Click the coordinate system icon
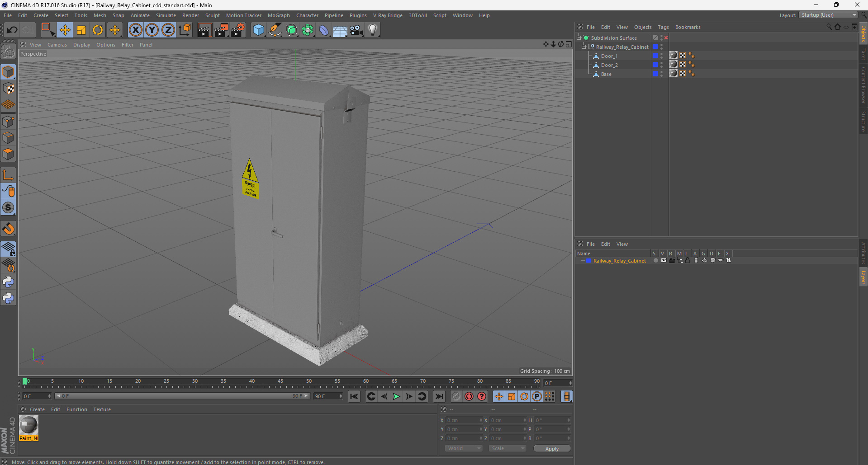Image resolution: width=868 pixels, height=465 pixels. pos(185,30)
